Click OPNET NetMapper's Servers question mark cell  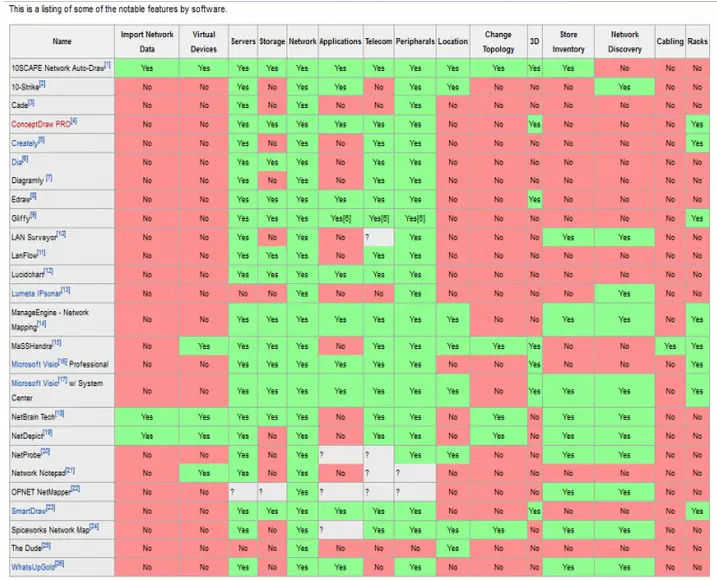click(243, 492)
